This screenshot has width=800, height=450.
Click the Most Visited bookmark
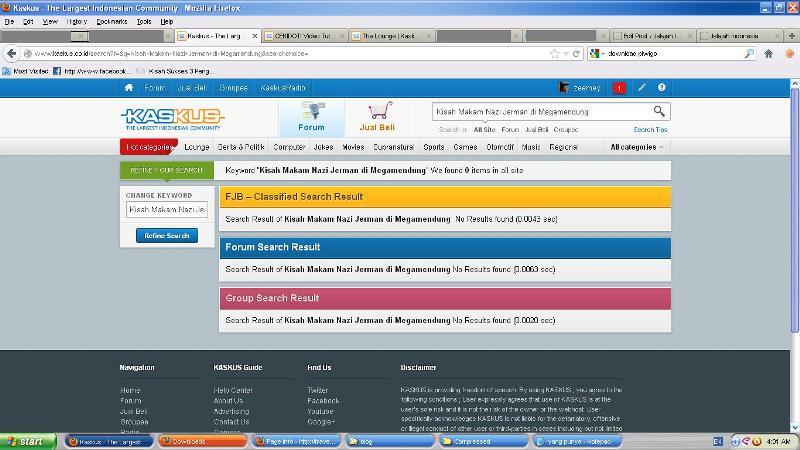tap(26, 71)
